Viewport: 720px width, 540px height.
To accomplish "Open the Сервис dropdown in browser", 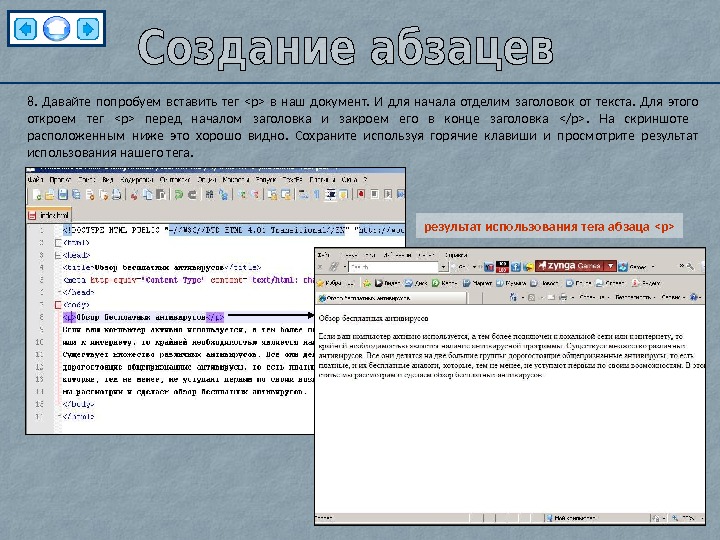I will [673, 298].
